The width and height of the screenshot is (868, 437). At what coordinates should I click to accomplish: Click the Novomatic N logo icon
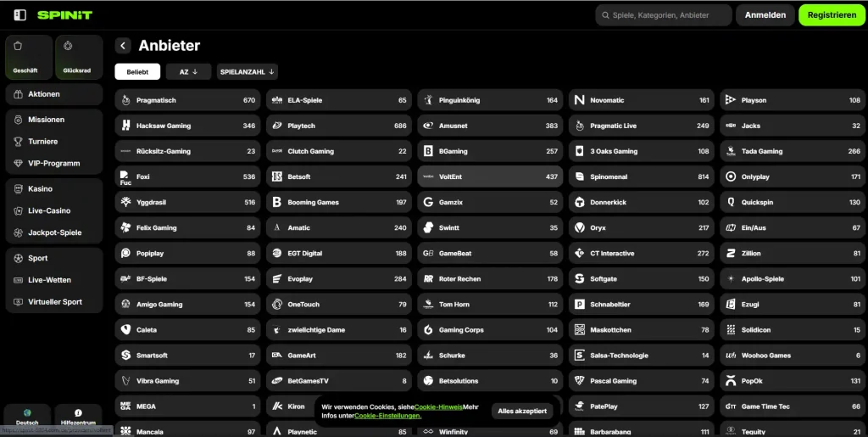click(x=580, y=100)
